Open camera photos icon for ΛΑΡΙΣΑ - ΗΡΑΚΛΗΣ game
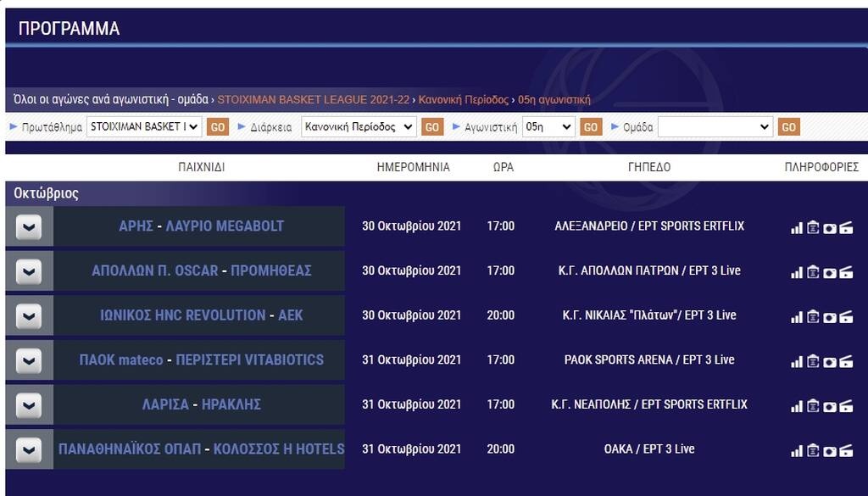 (829, 407)
